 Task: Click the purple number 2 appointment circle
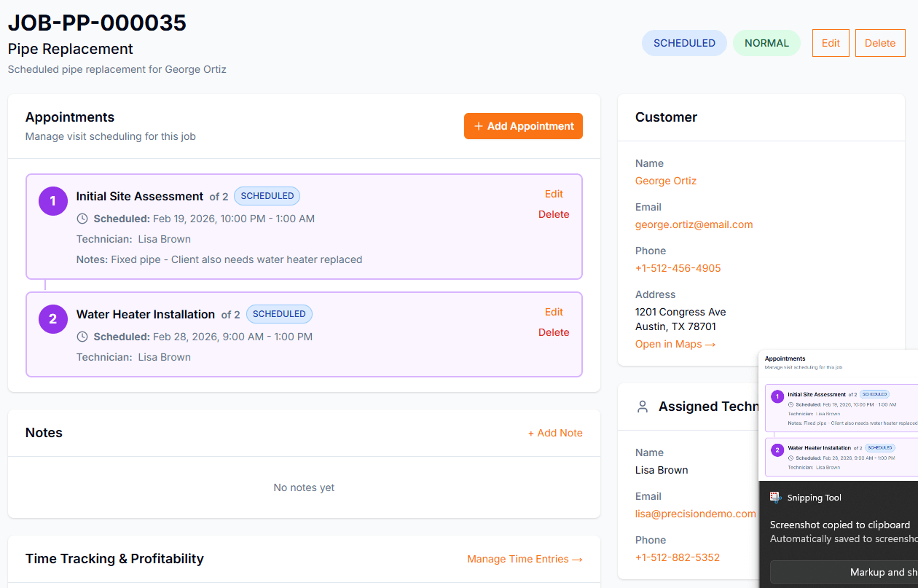52,319
